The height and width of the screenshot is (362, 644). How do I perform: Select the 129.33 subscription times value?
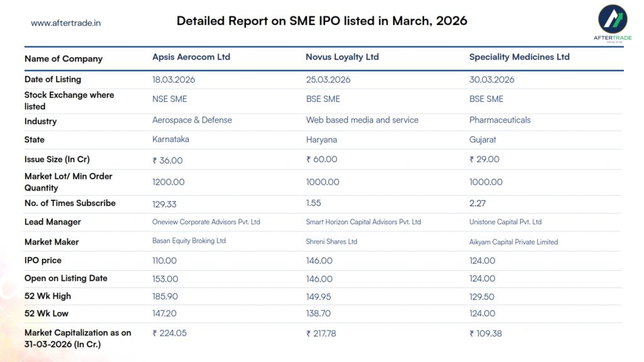click(165, 204)
